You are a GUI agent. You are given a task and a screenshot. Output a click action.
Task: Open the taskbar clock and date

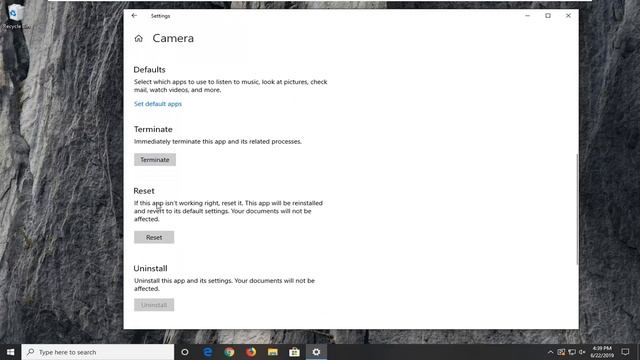(602, 352)
